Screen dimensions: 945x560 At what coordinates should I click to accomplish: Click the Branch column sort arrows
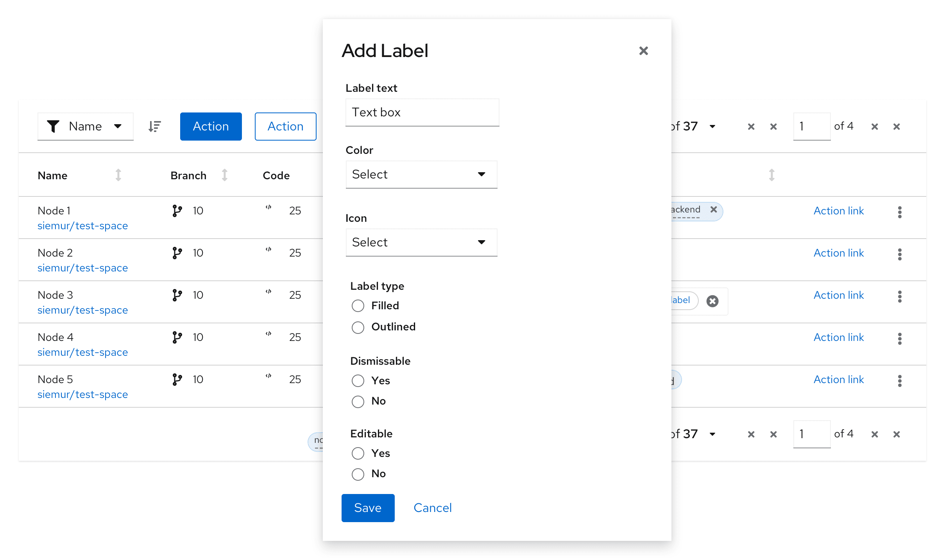pos(224,175)
